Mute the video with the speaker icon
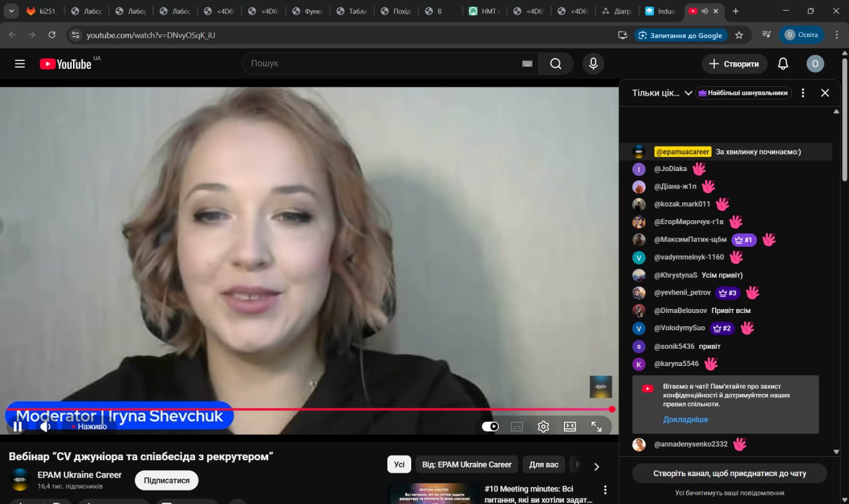The image size is (849, 504). point(45,426)
